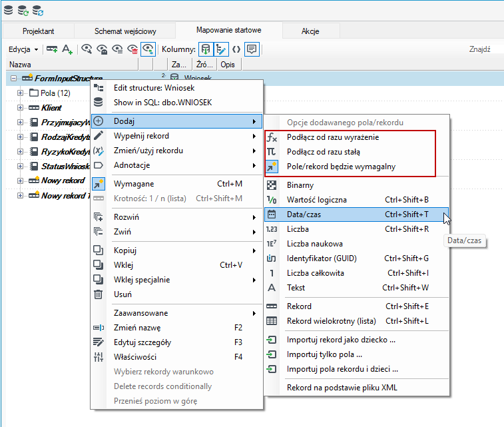
Task: Click the sliders icon beside Właściwości
Action: click(x=99, y=357)
